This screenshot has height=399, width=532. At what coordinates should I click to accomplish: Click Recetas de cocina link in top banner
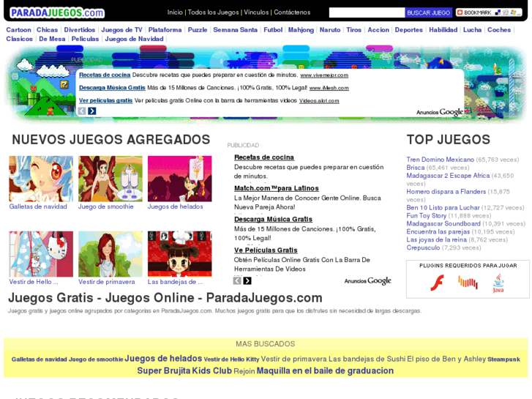pyautogui.click(x=105, y=75)
